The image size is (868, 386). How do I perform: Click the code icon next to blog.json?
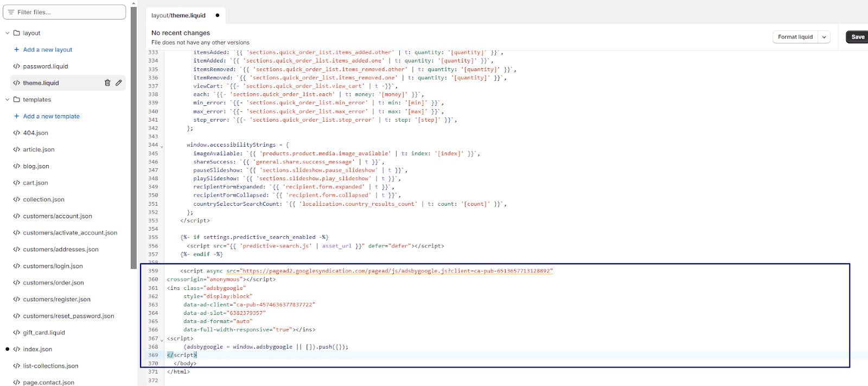click(17, 167)
